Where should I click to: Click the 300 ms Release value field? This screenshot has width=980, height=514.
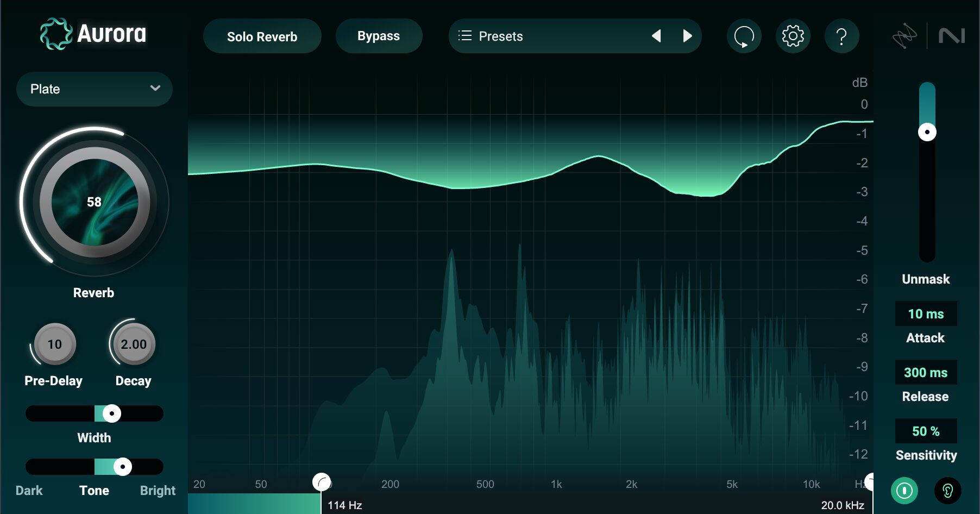(x=926, y=372)
